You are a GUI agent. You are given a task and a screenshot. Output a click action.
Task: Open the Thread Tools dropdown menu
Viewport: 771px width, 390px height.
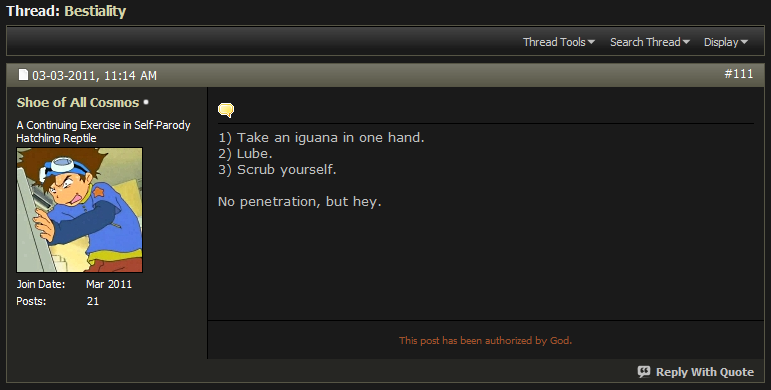tap(559, 42)
